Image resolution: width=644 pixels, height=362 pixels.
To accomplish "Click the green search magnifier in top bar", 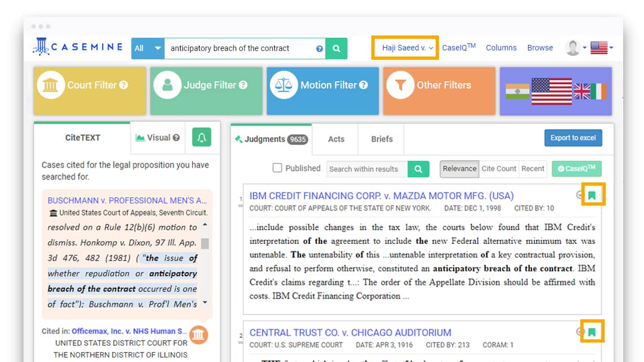I will point(336,48).
